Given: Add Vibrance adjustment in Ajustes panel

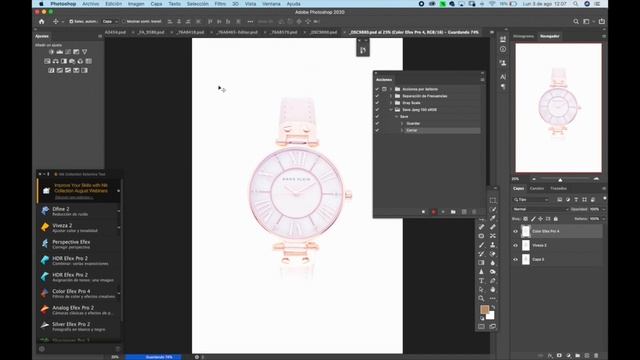Looking at the screenshot, I should tap(84, 52).
